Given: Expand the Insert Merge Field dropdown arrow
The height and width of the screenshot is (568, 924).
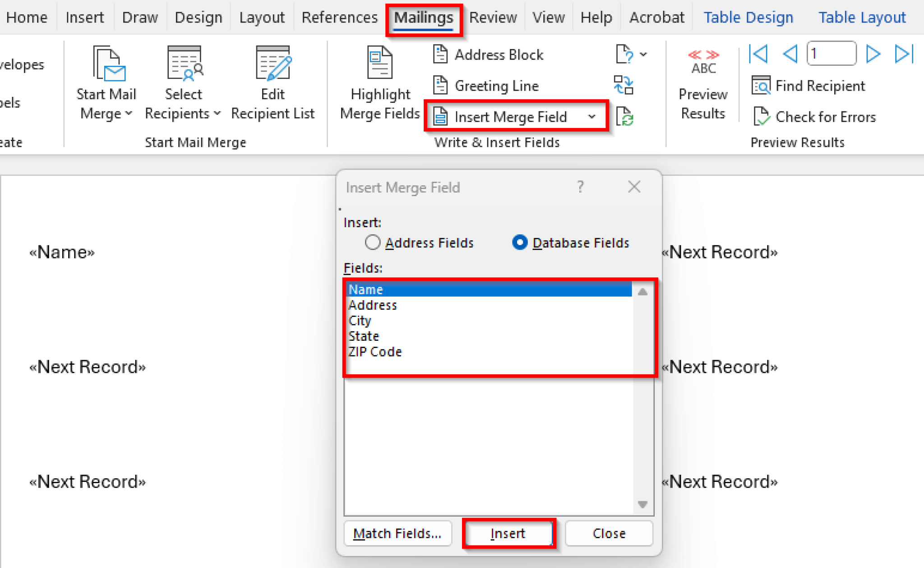Looking at the screenshot, I should [592, 117].
